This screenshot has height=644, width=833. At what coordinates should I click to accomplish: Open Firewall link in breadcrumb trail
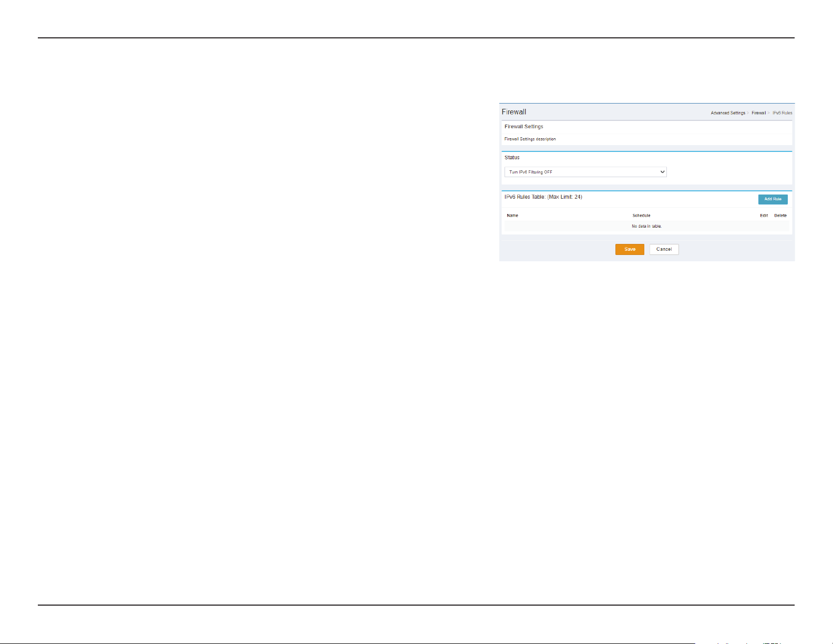(x=758, y=113)
